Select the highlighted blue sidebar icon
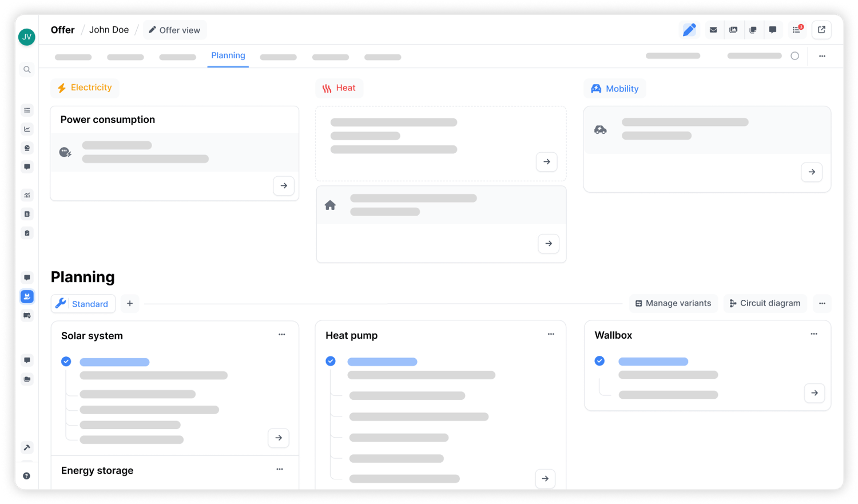858x504 pixels. pos(27,296)
